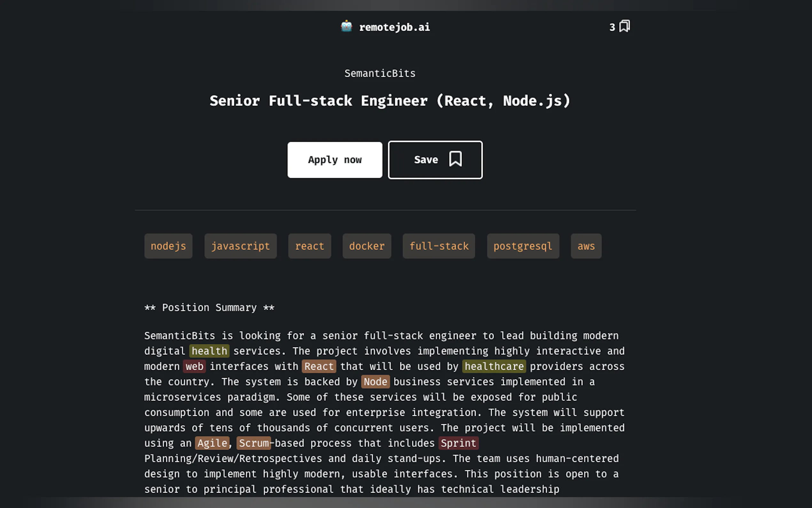Open the full-stack tag
Screen dimensions: 812x508
439,246
